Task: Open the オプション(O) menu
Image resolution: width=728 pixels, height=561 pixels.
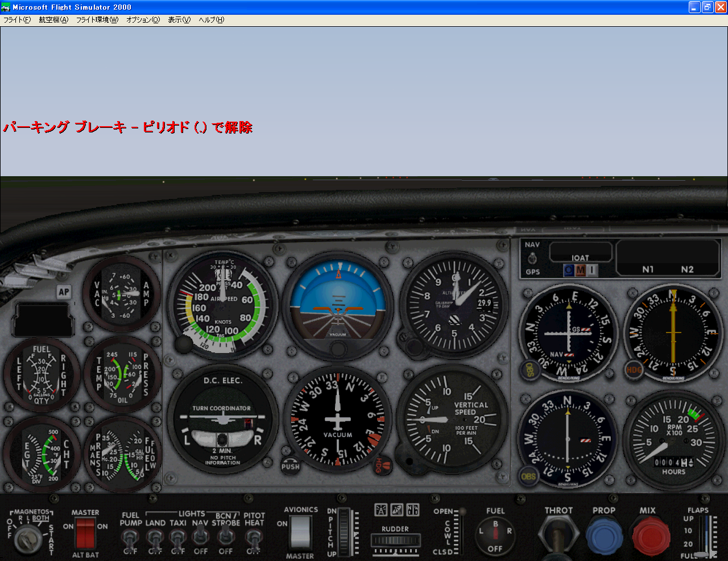Action: pyautogui.click(x=143, y=20)
